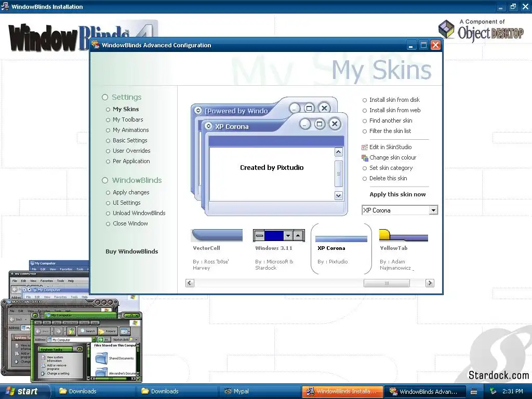Open the XP Corona skin dropdown
This screenshot has width=532, height=399.
[433, 210]
